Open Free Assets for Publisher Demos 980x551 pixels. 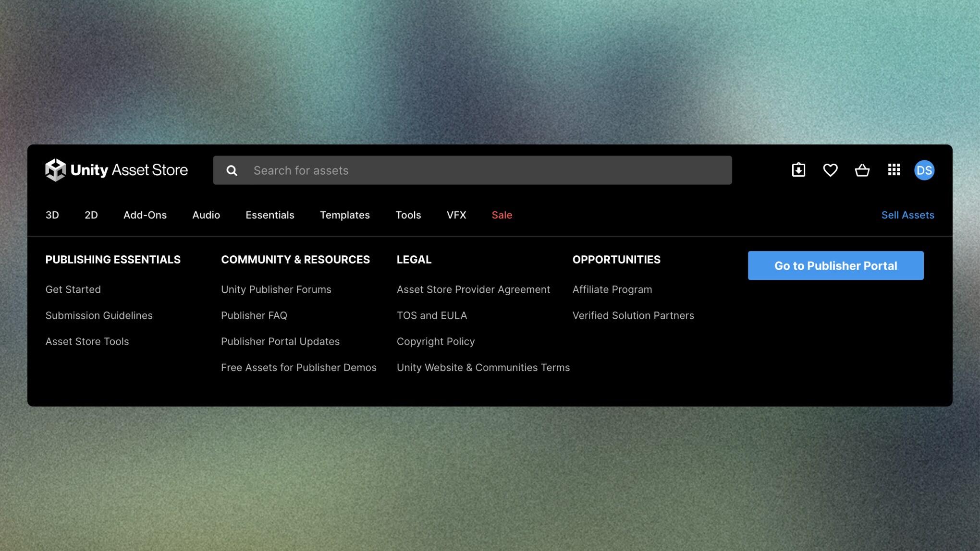[x=298, y=367]
